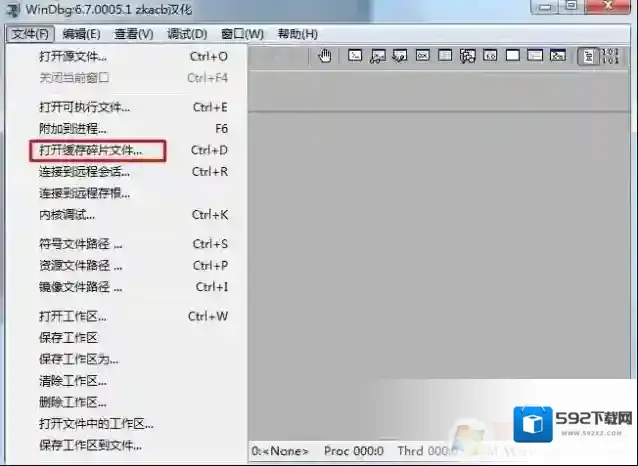The height and width of the screenshot is (466, 638).
Task: Select 符号文件路径 ... menu item
Action: 81,244
